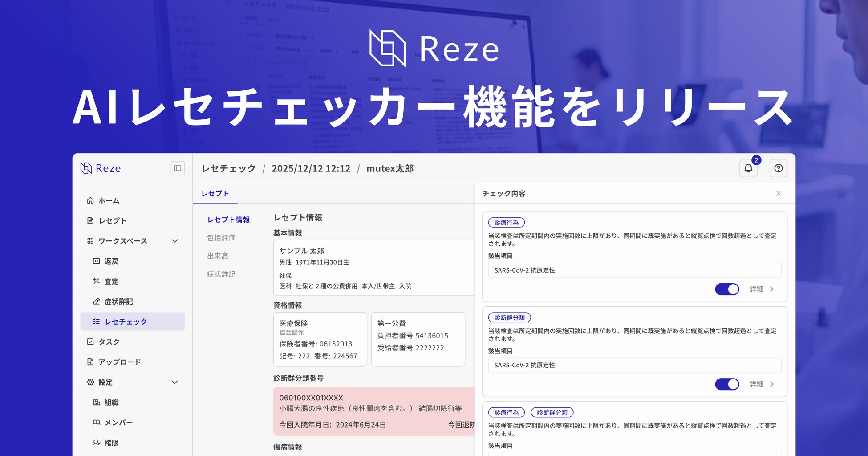Click the 設定 gear icon
Image resolution: width=868 pixels, height=456 pixels.
coord(90,382)
